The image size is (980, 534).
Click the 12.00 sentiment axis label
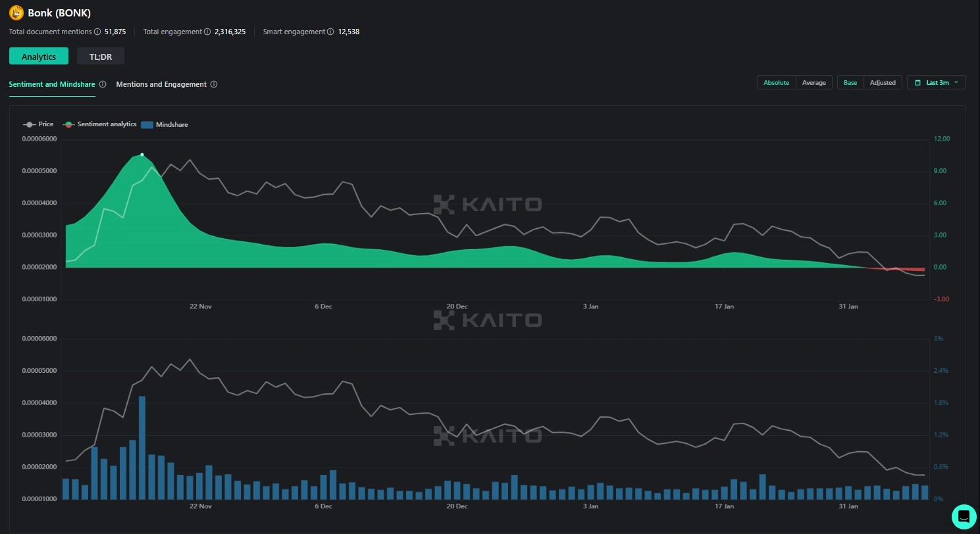942,139
